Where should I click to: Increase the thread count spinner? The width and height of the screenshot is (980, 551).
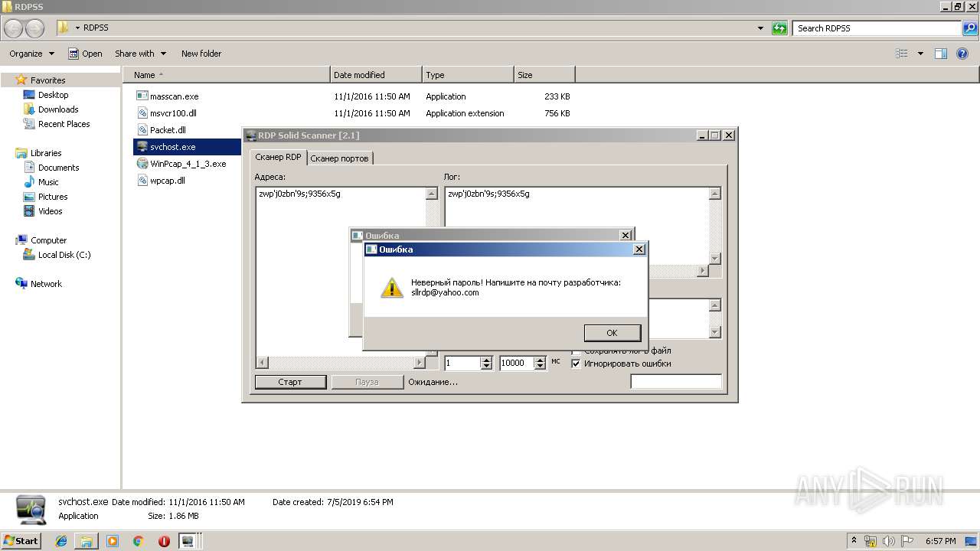pyautogui.click(x=486, y=360)
